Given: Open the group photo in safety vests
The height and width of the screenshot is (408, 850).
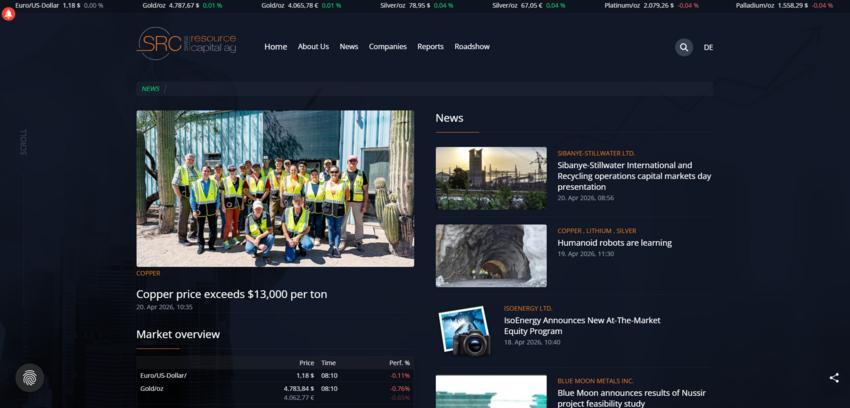Looking at the screenshot, I should (x=275, y=189).
